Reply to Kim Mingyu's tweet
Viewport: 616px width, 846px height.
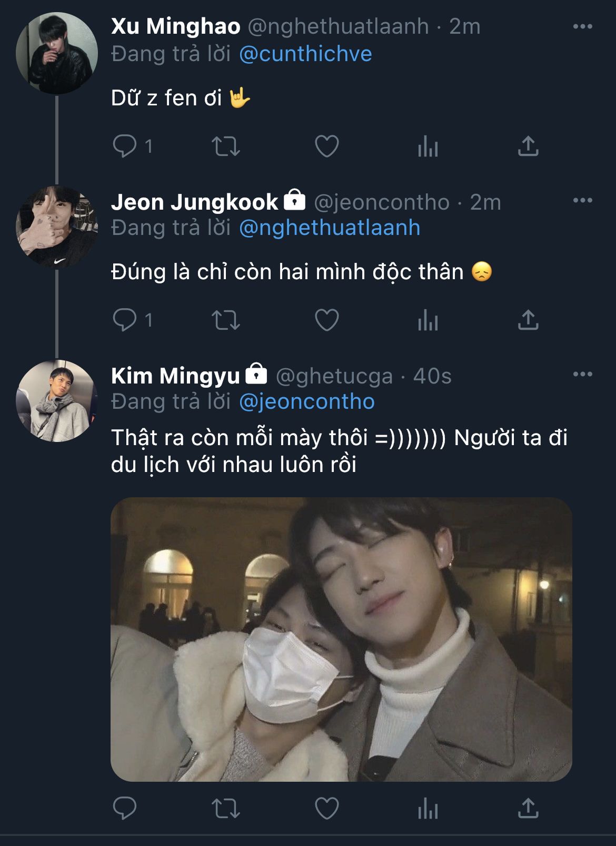[125, 808]
